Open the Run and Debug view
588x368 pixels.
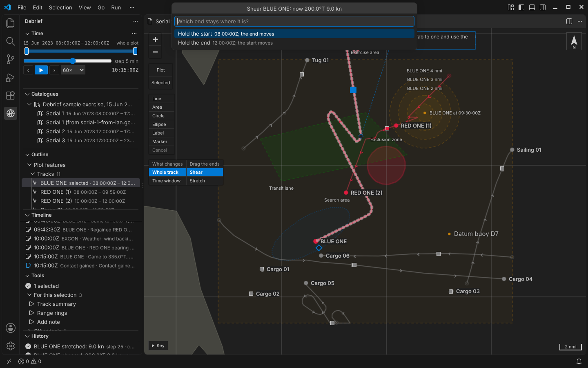(11, 77)
